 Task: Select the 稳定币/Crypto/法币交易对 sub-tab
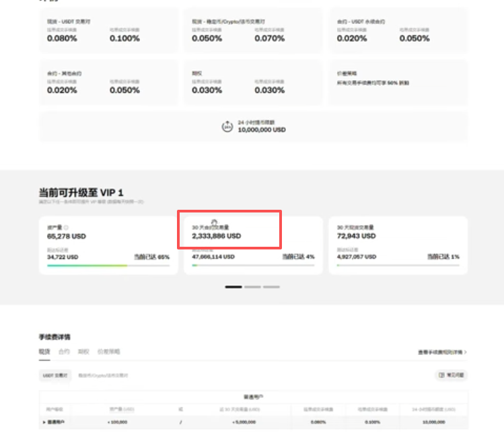pyautogui.click(x=103, y=375)
